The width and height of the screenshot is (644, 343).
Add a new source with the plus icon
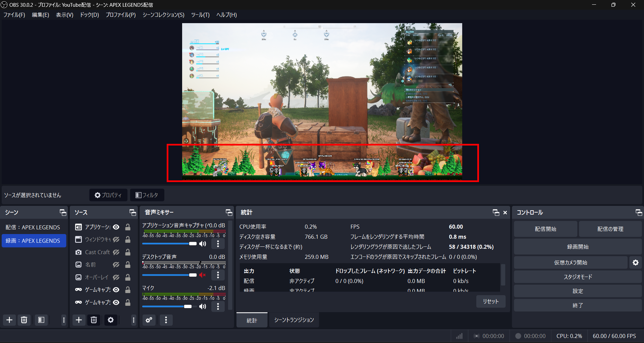[78, 320]
